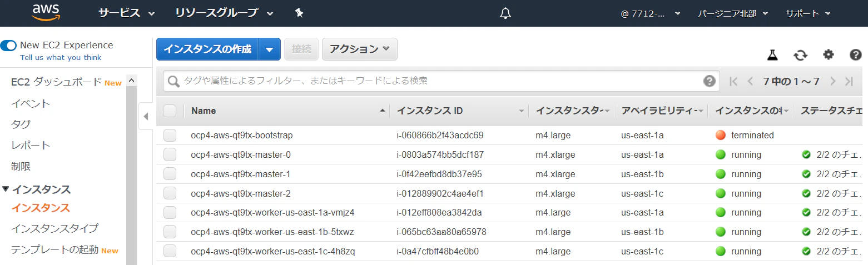Go to last page of results

tap(849, 81)
